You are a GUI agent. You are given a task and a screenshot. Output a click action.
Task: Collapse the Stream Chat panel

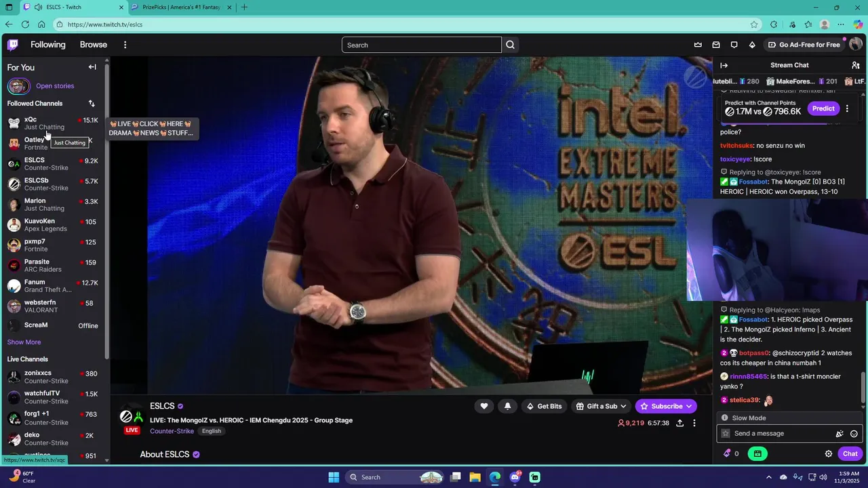pos(724,65)
